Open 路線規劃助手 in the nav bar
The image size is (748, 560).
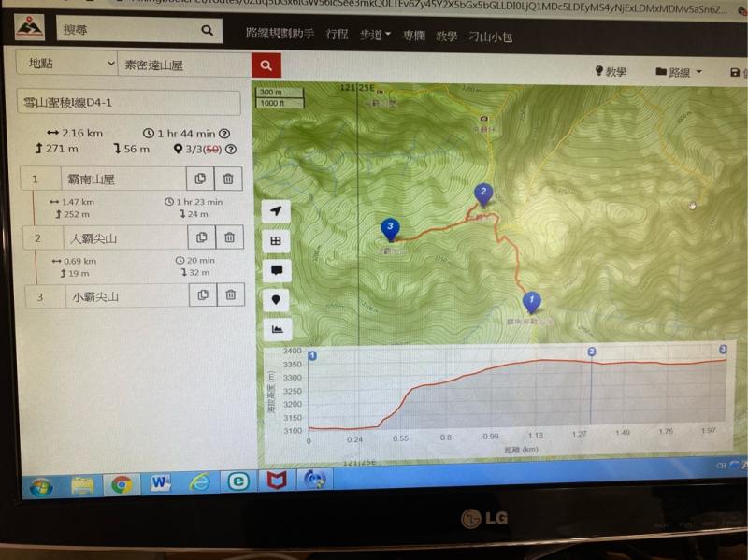pyautogui.click(x=280, y=33)
